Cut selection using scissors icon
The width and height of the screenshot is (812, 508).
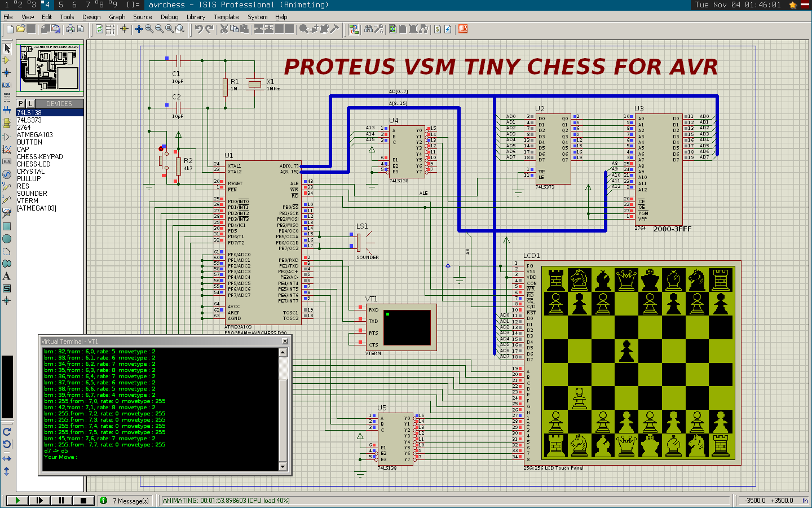click(x=224, y=29)
